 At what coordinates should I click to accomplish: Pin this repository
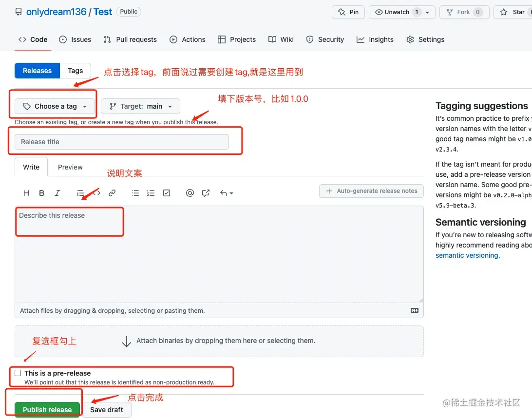point(348,12)
